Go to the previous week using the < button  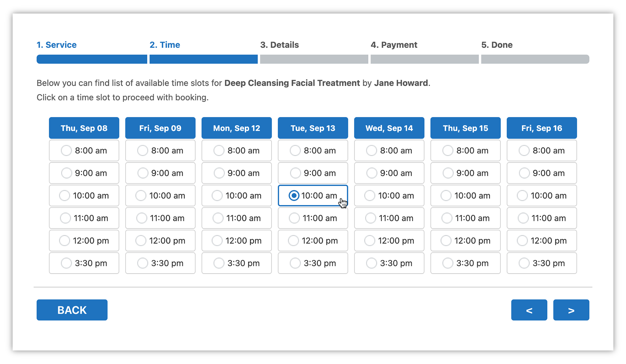(529, 310)
